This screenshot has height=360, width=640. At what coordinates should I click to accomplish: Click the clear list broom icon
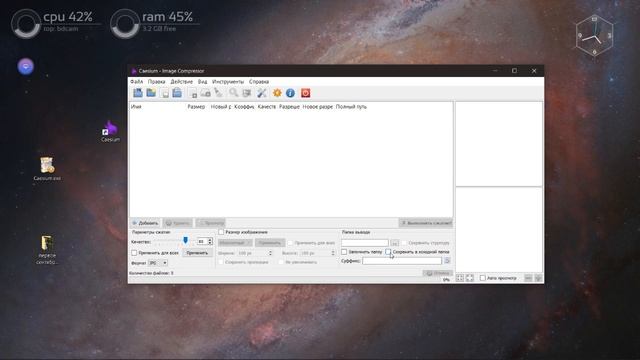click(219, 93)
